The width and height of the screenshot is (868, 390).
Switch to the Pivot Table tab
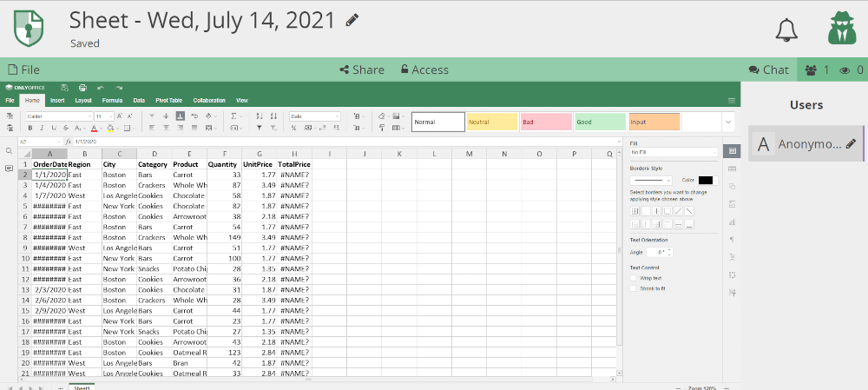pos(169,100)
